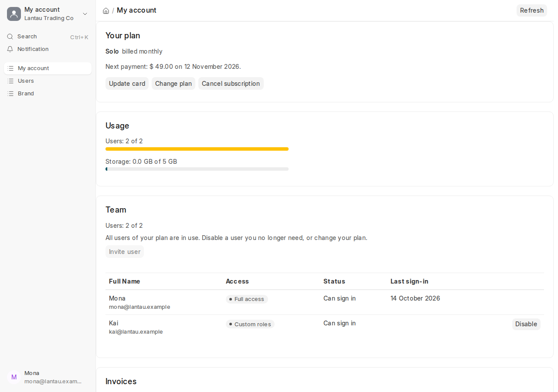This screenshot has height=392, width=558.
Task: Click the Ctrl+K shortcut hint
Action: pyautogui.click(x=79, y=37)
